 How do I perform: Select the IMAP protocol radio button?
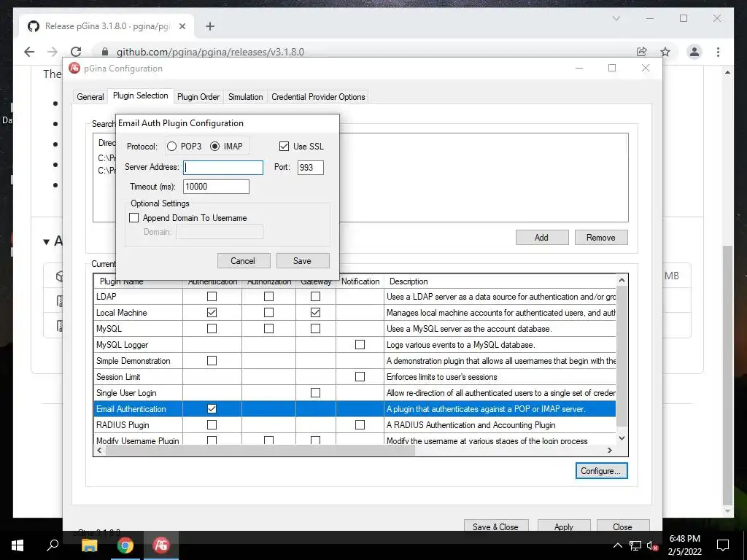point(215,147)
